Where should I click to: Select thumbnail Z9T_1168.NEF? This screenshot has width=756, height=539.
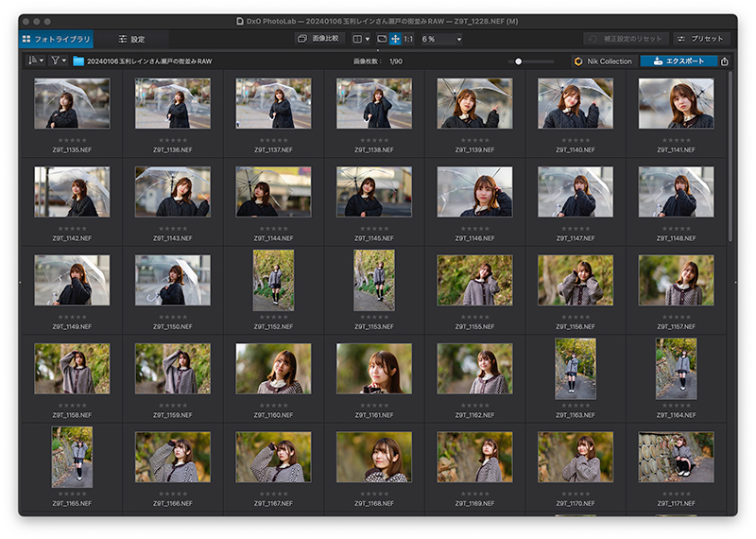[x=374, y=457]
